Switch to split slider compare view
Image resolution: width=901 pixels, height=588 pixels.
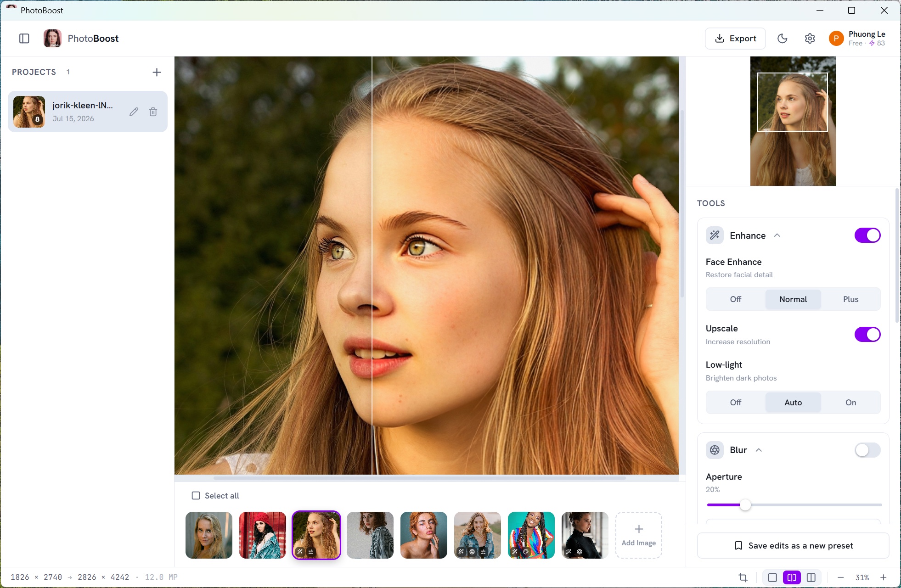792,577
